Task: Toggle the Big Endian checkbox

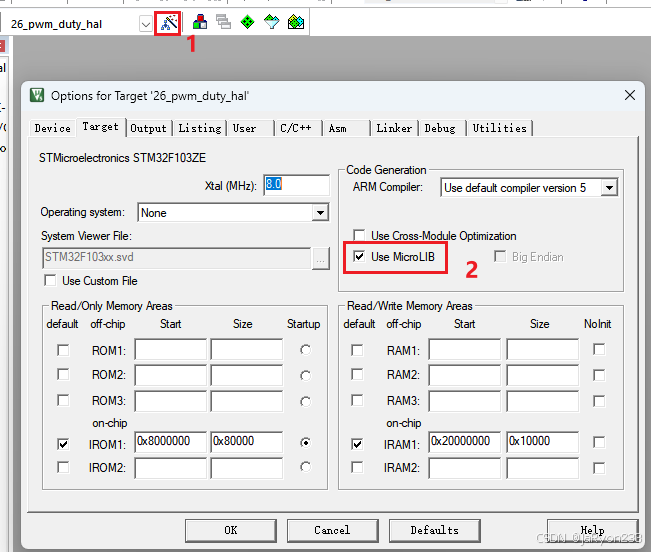Action: (x=500, y=256)
